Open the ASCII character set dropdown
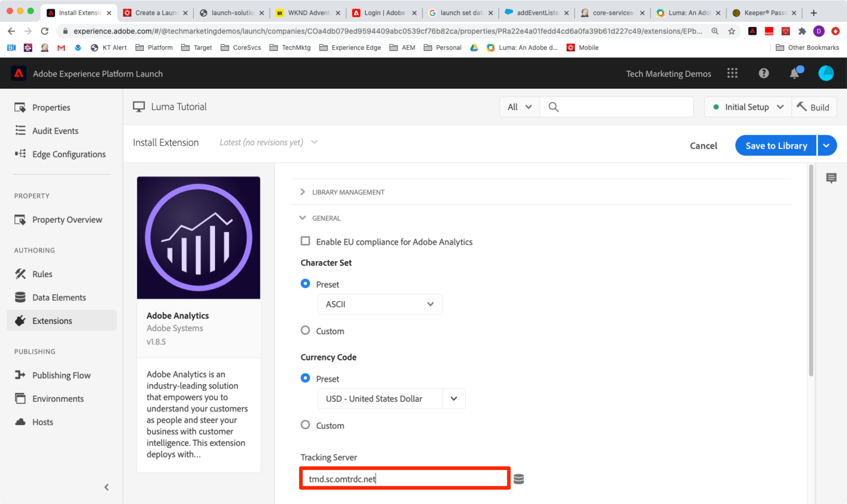847x504 pixels. point(380,304)
